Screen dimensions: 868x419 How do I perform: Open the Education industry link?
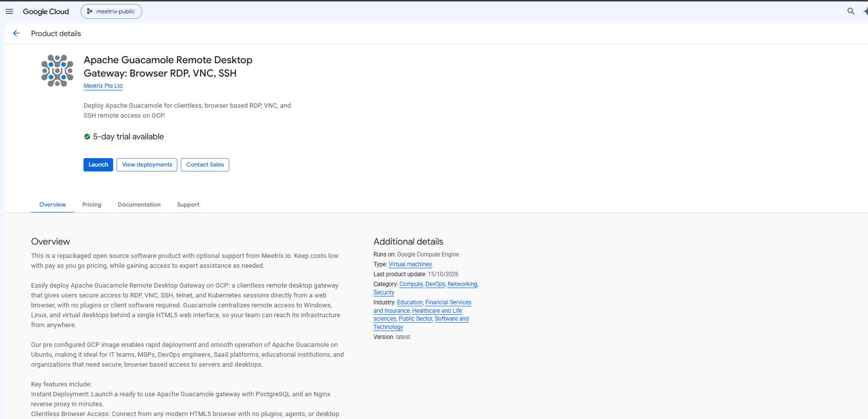click(x=410, y=302)
